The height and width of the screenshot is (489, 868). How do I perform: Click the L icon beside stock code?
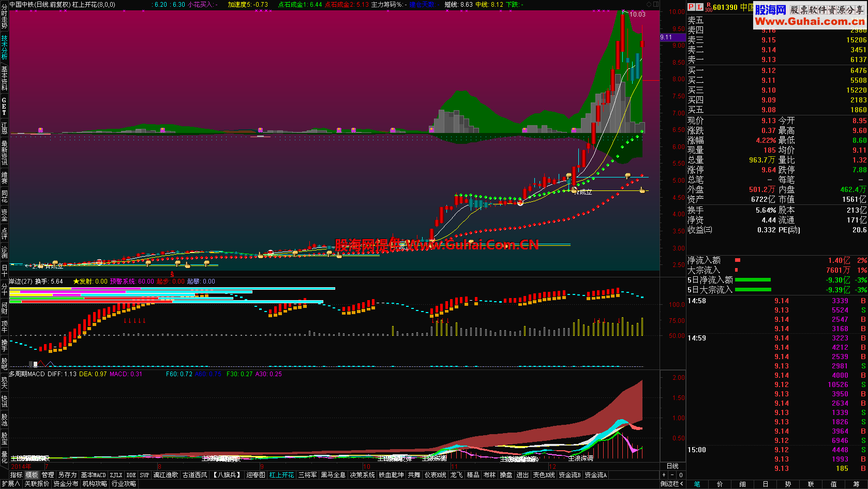pos(699,7)
